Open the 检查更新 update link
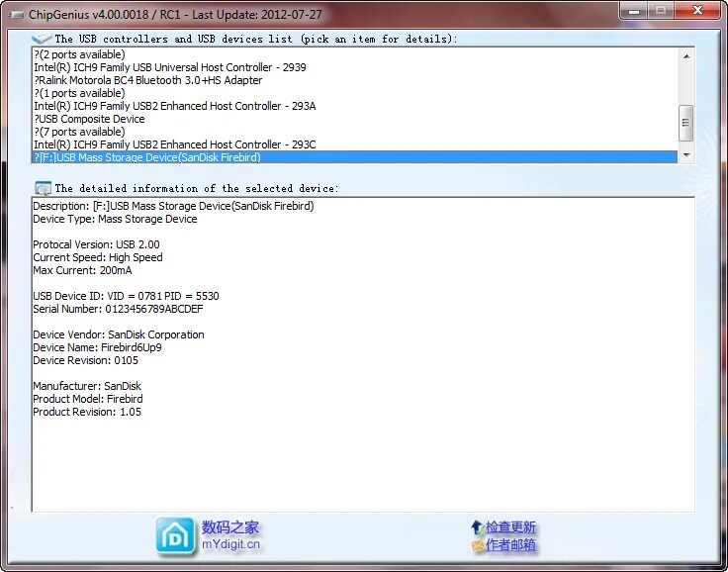The image size is (728, 572). (x=510, y=527)
